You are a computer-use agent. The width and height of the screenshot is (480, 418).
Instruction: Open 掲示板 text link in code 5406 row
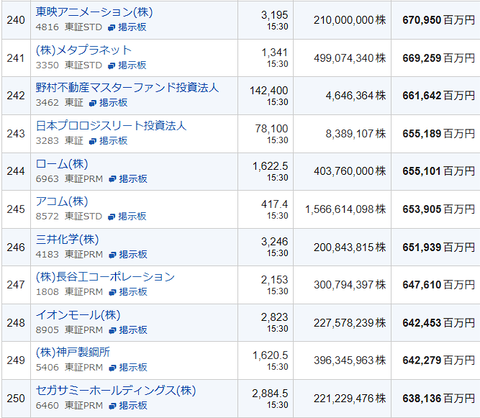[x=133, y=367]
